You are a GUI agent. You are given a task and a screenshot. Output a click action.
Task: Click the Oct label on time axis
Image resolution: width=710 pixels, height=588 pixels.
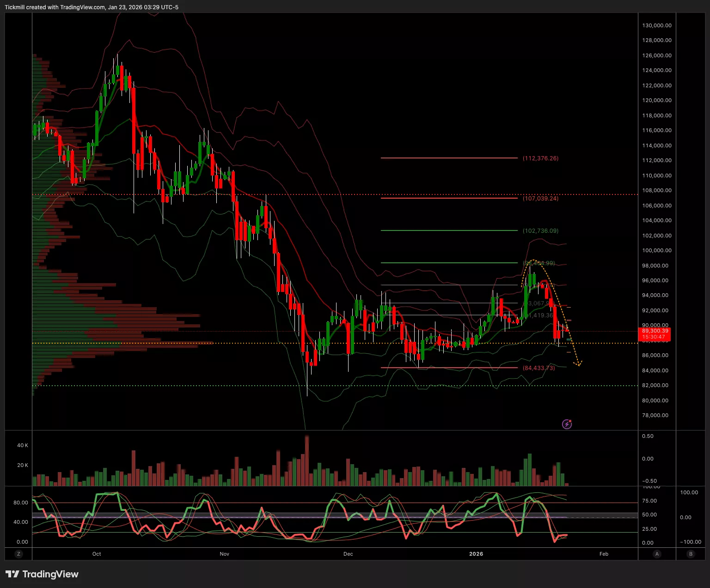pyautogui.click(x=97, y=554)
